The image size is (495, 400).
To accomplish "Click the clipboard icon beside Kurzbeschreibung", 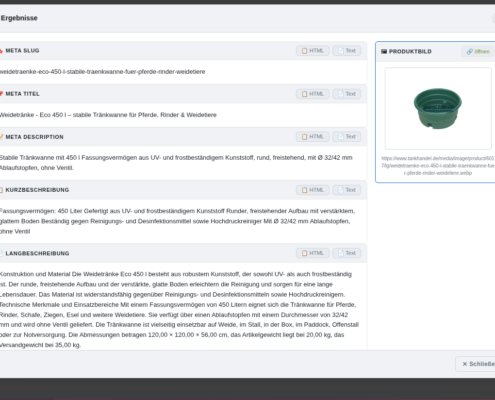I will coord(1,190).
